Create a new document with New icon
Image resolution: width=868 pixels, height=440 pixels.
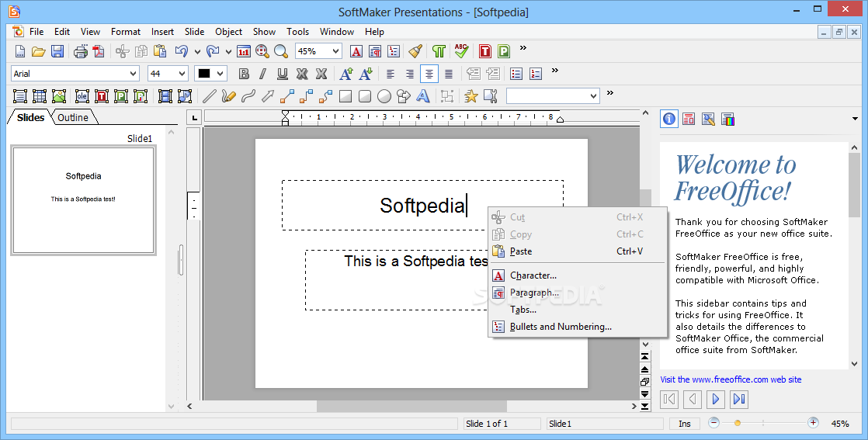pyautogui.click(x=20, y=51)
